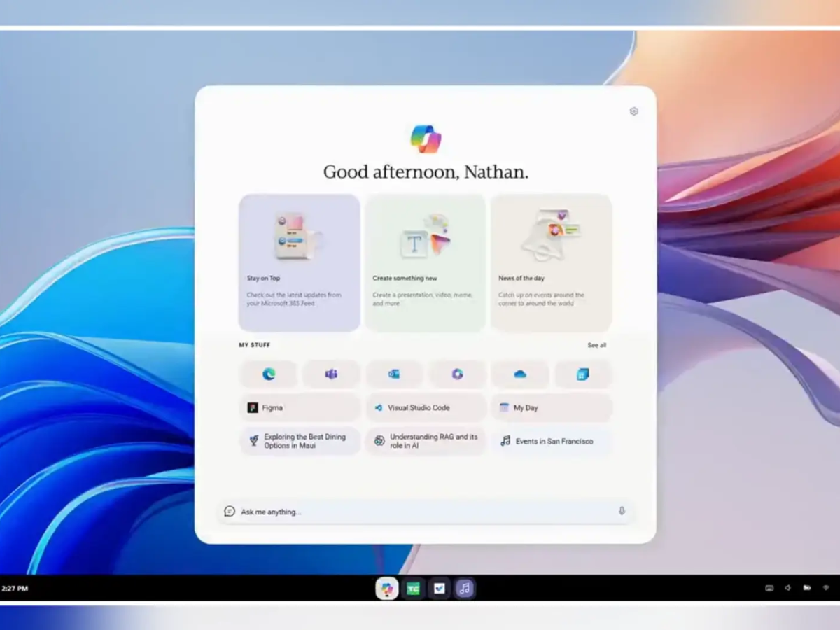
Task: Open the settings gear in Copilot panel
Action: point(633,111)
